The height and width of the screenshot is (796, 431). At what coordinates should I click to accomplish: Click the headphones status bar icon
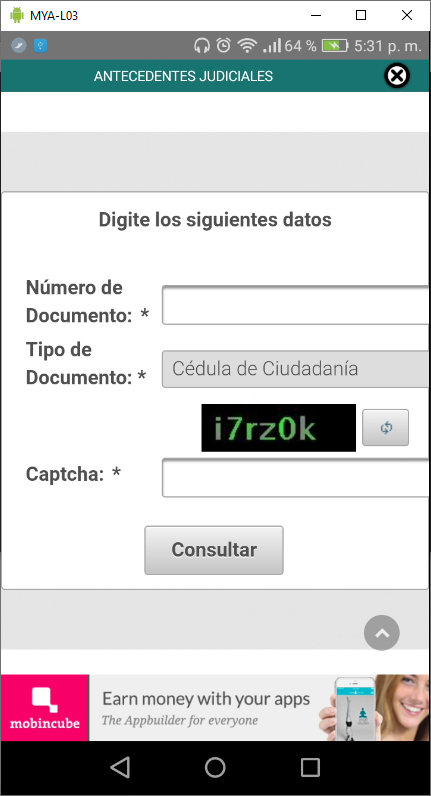[x=202, y=46]
